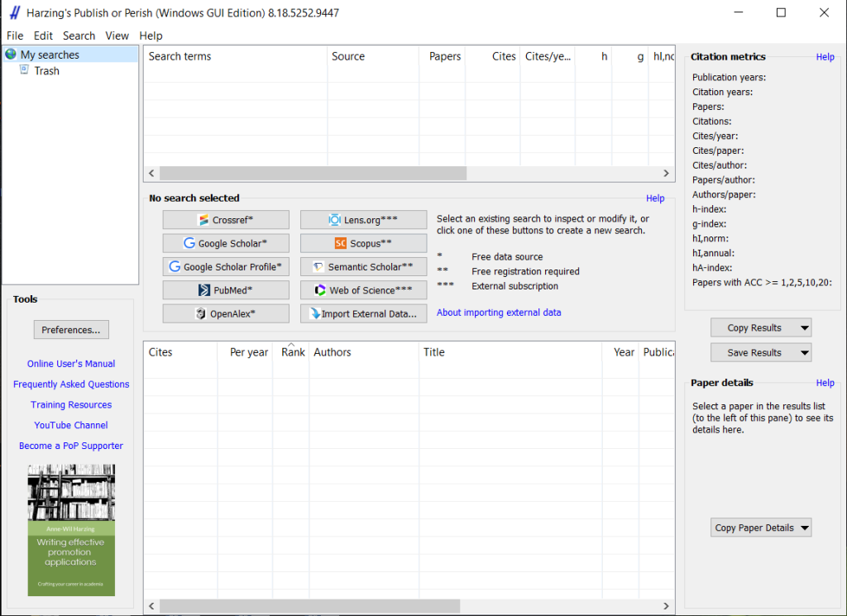Open a Google Scholar Profile search
The width and height of the screenshot is (847, 616).
[x=226, y=267]
